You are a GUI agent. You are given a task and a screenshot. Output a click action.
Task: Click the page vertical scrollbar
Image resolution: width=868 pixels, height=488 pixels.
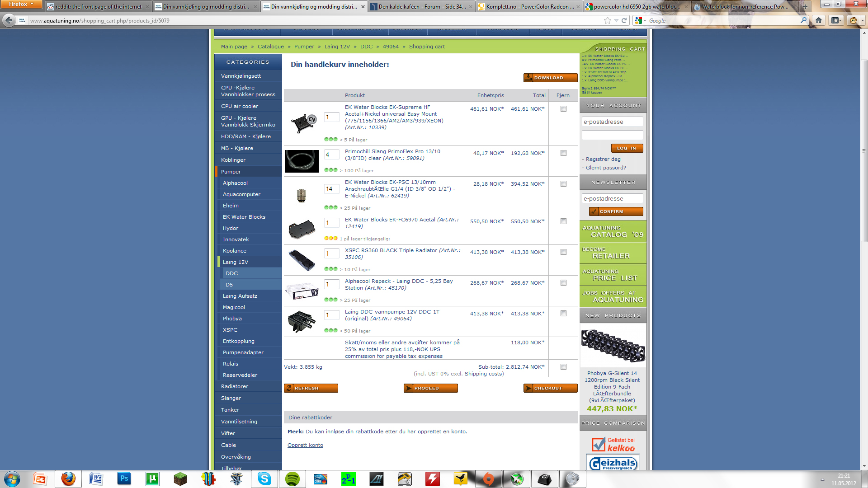pos(864,151)
